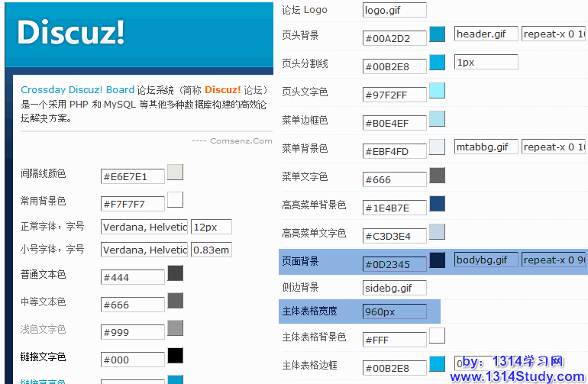Focus the logo.gif forum logo field
Image resolution: width=588 pixels, height=384 pixels.
[394, 11]
